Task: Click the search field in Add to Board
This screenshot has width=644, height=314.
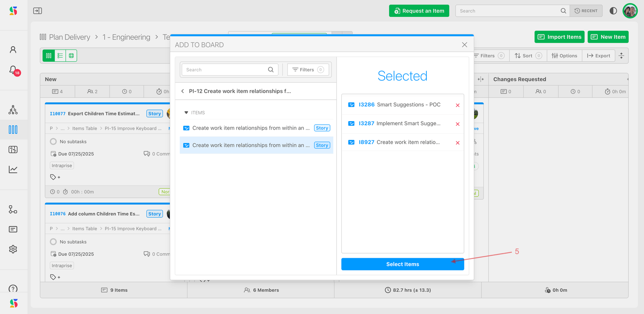Action: pos(226,70)
